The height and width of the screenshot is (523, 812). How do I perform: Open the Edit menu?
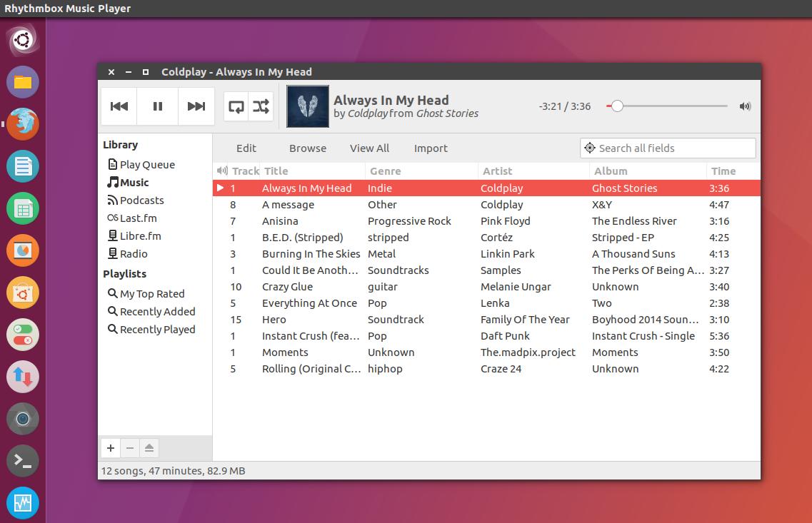246,148
